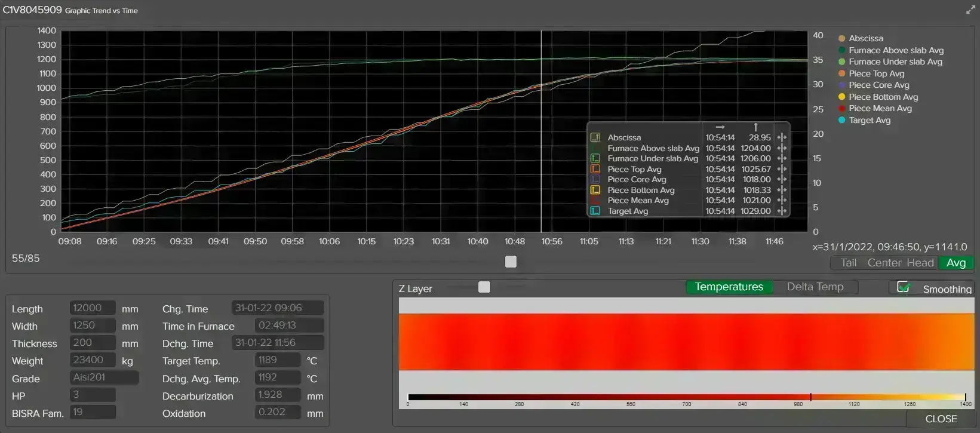Click the Abscissa value 28.95

pos(760,137)
